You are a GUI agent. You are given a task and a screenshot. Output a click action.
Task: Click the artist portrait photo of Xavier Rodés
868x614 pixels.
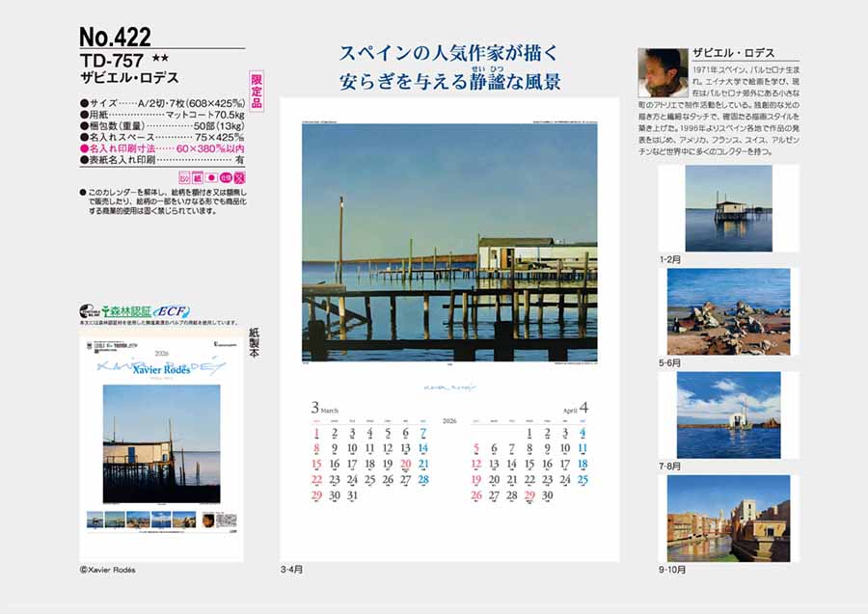[664, 73]
